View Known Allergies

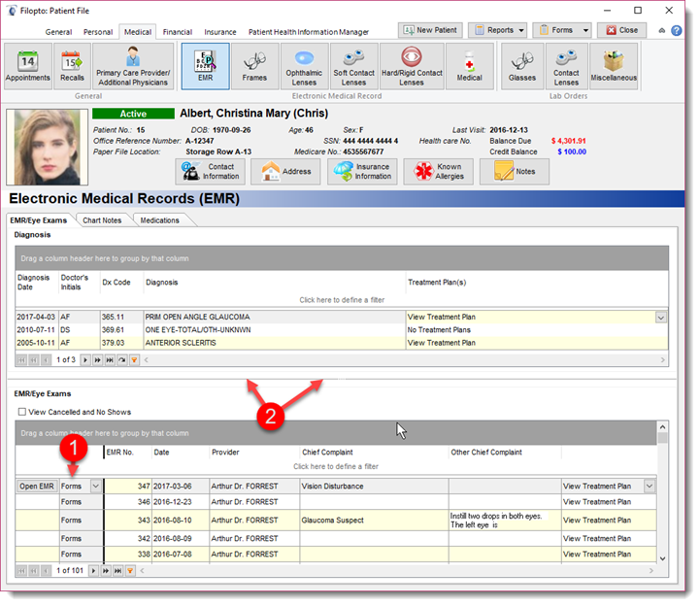pyautogui.click(x=439, y=172)
